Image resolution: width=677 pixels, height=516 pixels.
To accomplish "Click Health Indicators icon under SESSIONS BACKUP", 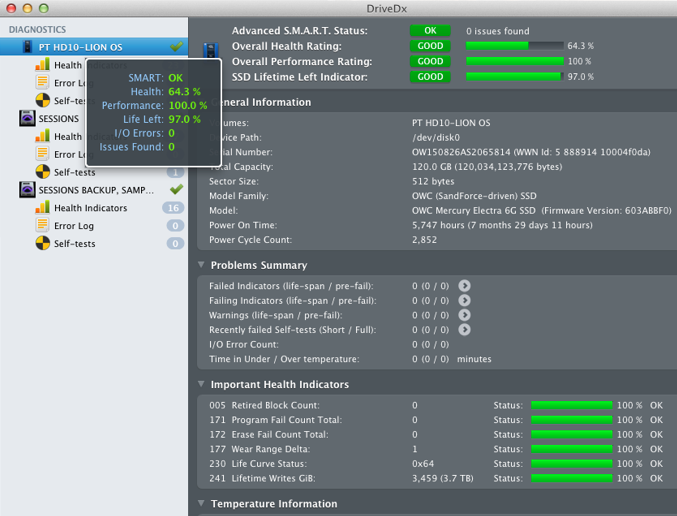I will coord(42,207).
